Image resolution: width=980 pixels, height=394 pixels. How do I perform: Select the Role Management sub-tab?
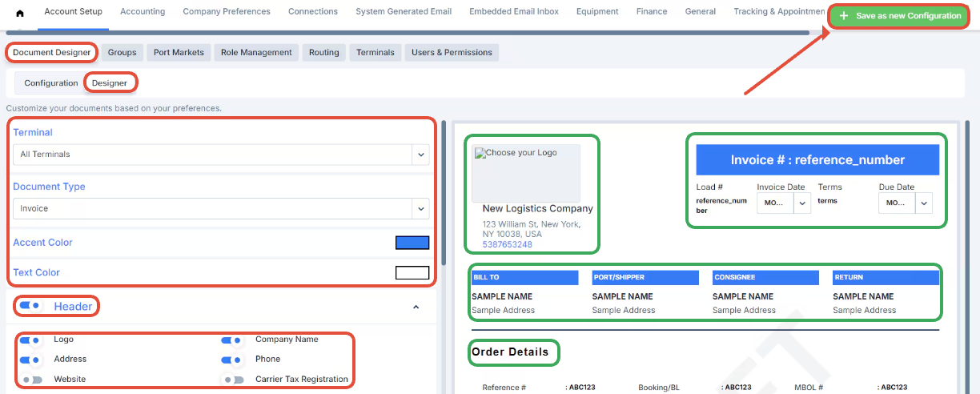(x=256, y=52)
